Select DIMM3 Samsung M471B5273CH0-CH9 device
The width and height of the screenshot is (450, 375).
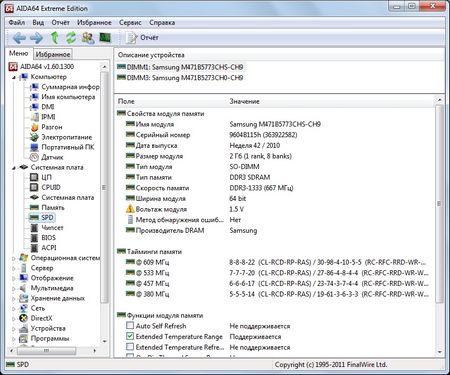[180, 78]
